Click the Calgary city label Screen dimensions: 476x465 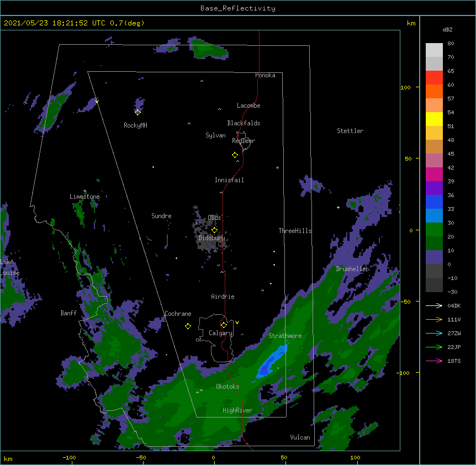click(x=220, y=333)
